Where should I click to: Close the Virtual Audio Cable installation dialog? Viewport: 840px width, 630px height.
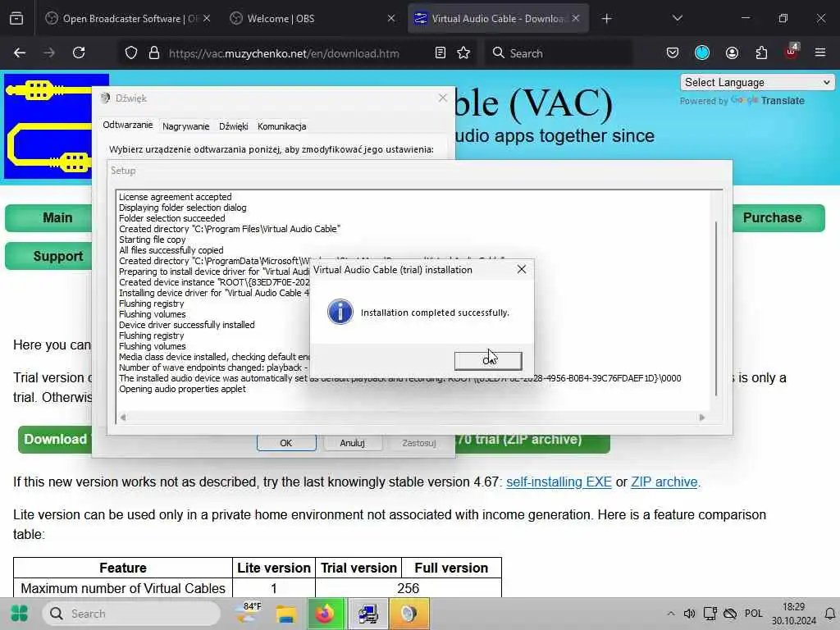coord(521,269)
